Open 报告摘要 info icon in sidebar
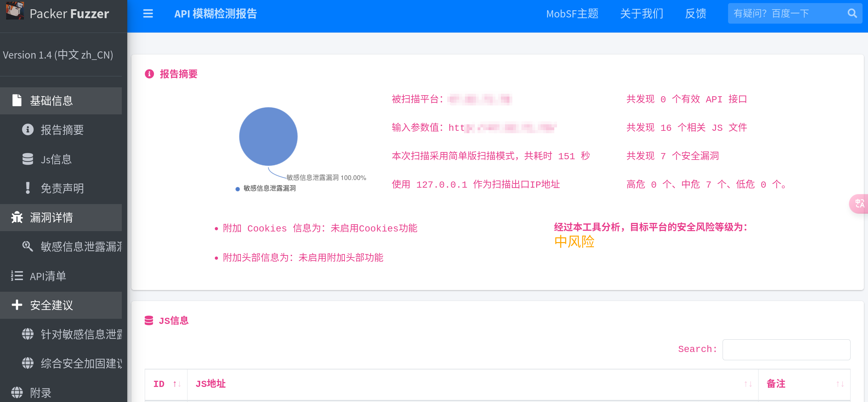Image resolution: width=868 pixels, height=402 pixels. tap(28, 129)
